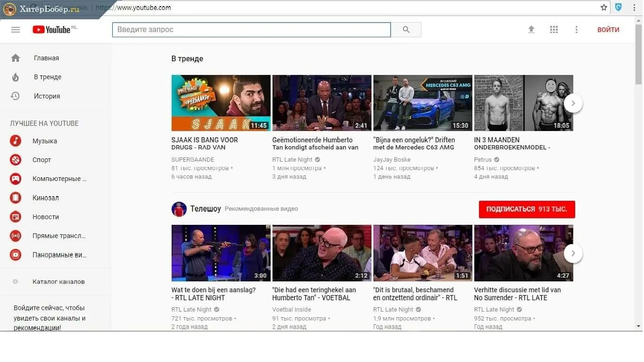This screenshot has height=362, width=644.
Task: Click the upload video icon
Action: 531,30
